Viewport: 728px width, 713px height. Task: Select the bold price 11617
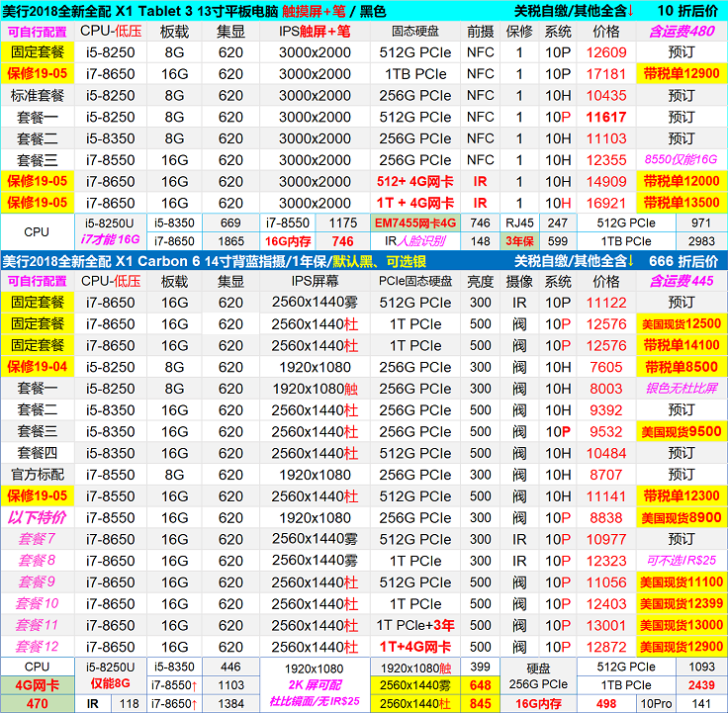[606, 117]
